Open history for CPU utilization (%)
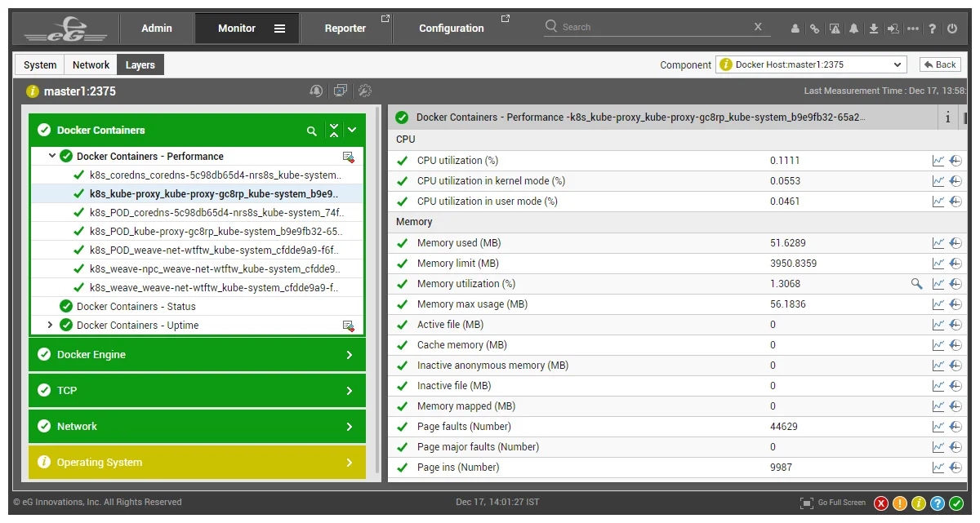 (x=955, y=161)
